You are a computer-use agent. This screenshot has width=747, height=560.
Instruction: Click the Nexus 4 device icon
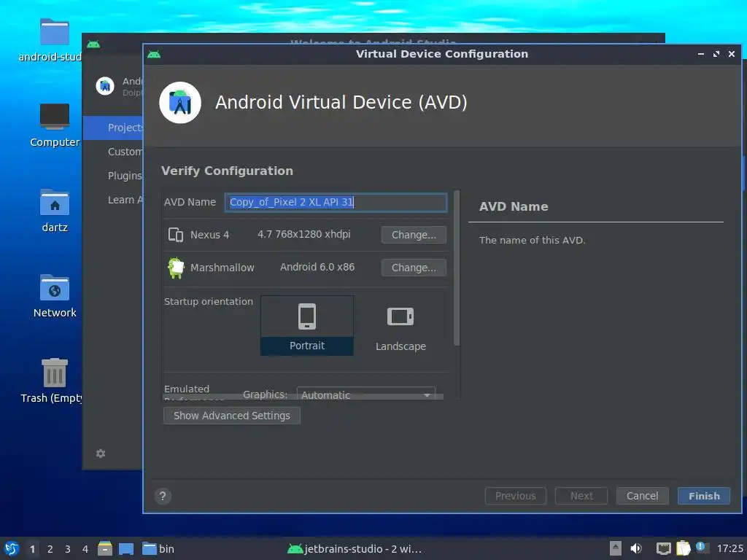[176, 235]
